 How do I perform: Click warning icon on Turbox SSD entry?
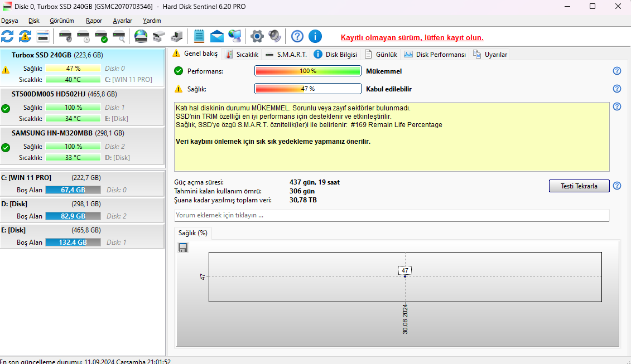coord(6,70)
